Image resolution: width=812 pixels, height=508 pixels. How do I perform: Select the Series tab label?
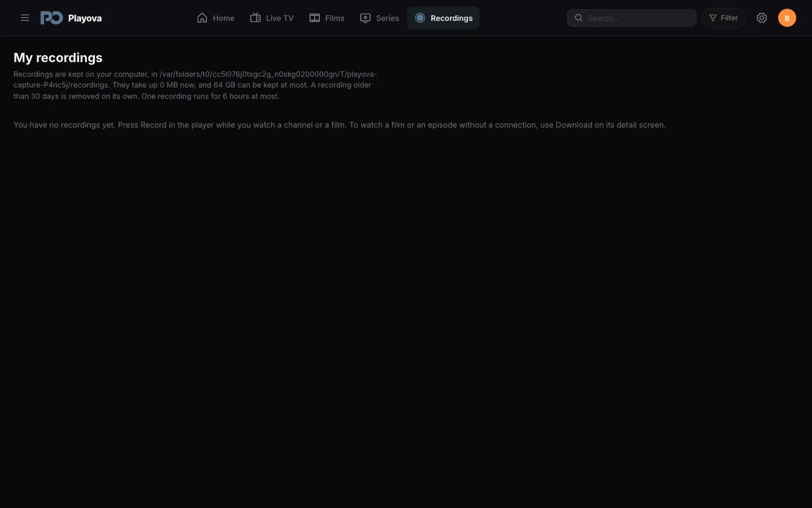(x=387, y=18)
